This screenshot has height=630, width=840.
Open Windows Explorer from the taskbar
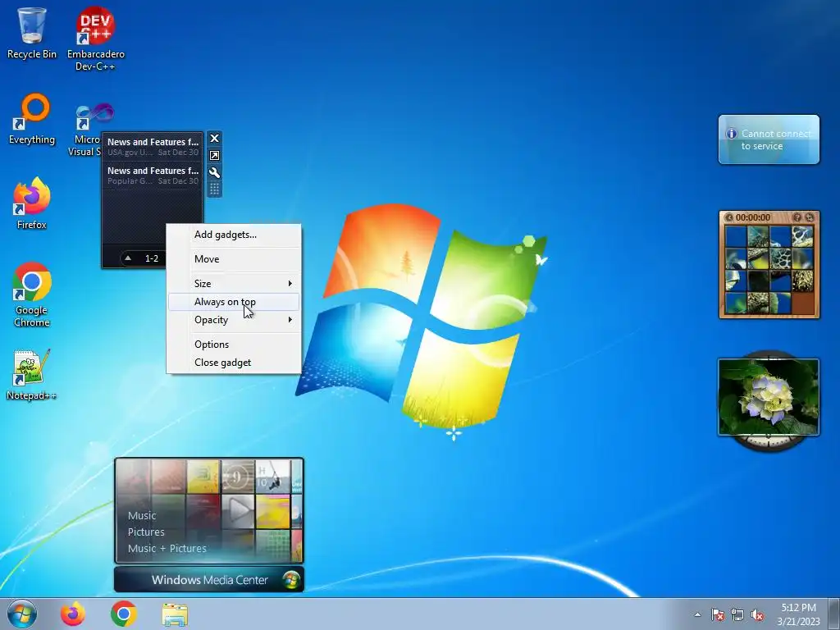pyautogui.click(x=175, y=614)
